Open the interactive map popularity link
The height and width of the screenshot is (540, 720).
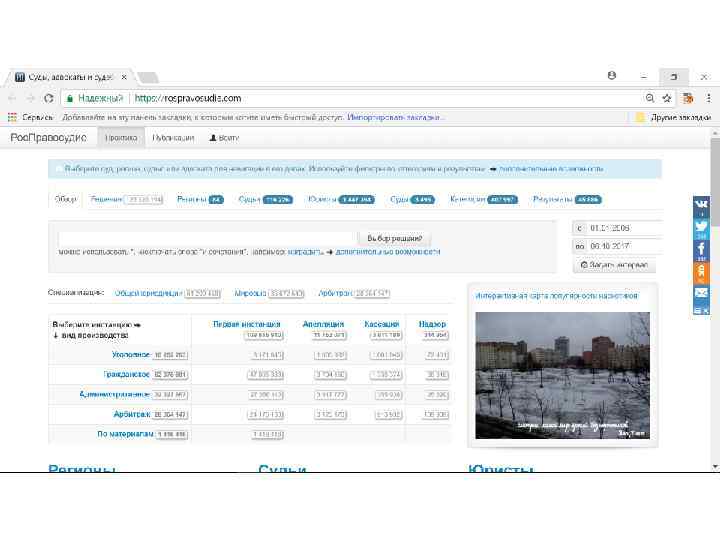556,296
